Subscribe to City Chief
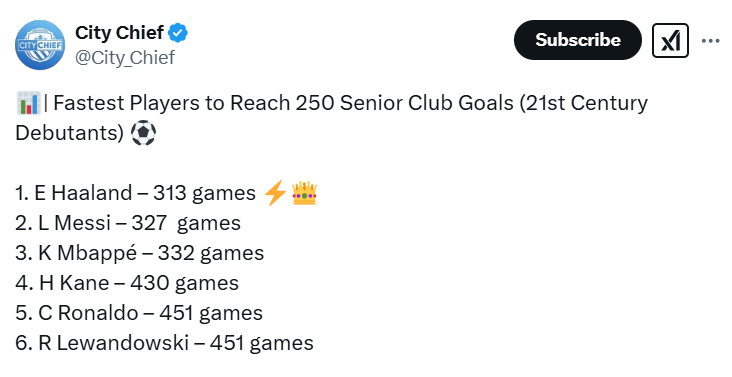 577,40
